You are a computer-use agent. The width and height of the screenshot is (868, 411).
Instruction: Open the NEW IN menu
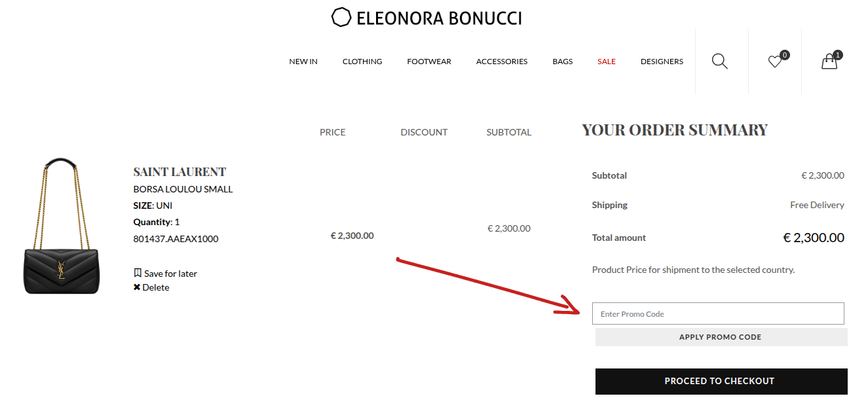point(303,61)
